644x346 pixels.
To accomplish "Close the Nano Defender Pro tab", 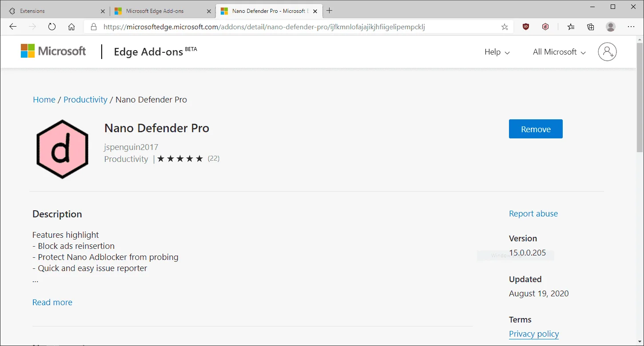I will 314,11.
